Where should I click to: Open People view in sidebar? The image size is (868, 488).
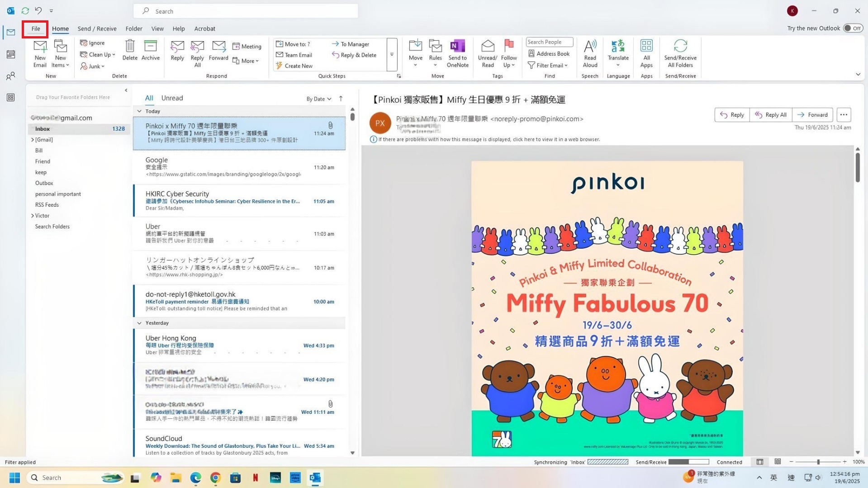click(11, 76)
